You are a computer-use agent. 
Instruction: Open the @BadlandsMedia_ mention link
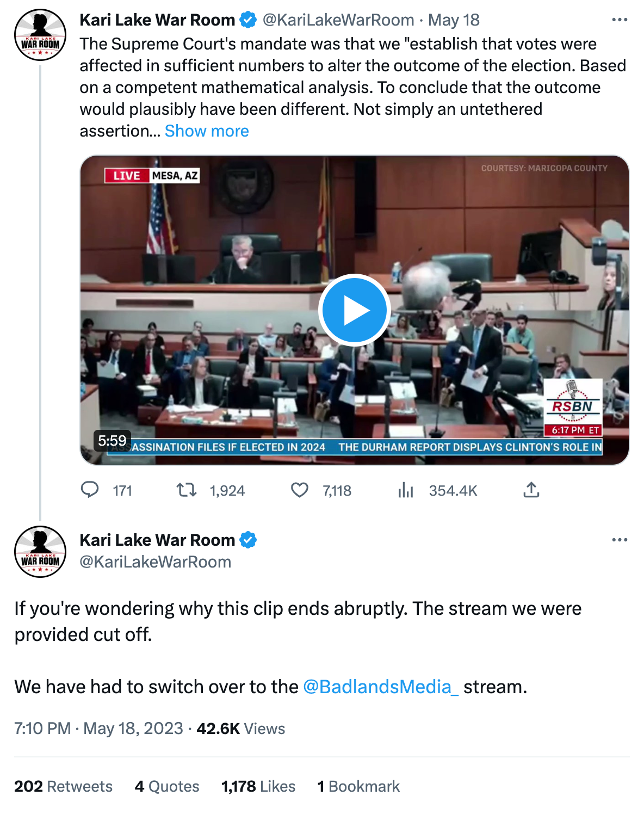click(x=381, y=687)
